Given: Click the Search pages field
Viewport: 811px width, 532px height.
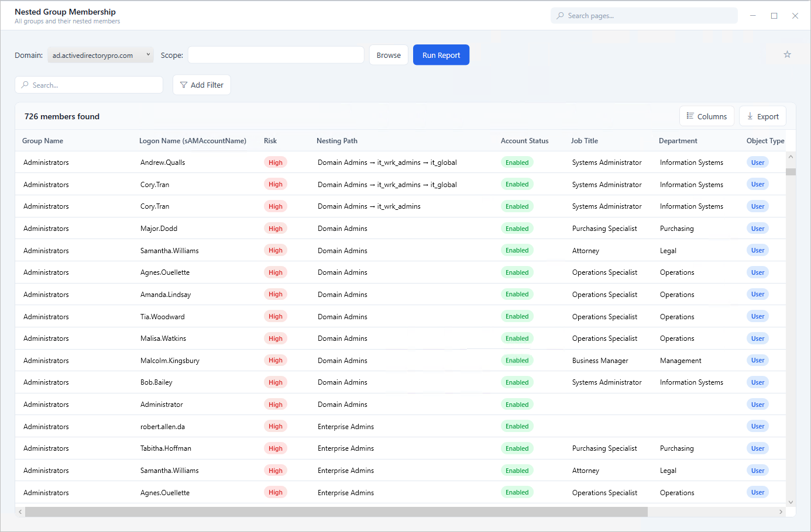Looking at the screenshot, I should coord(644,16).
